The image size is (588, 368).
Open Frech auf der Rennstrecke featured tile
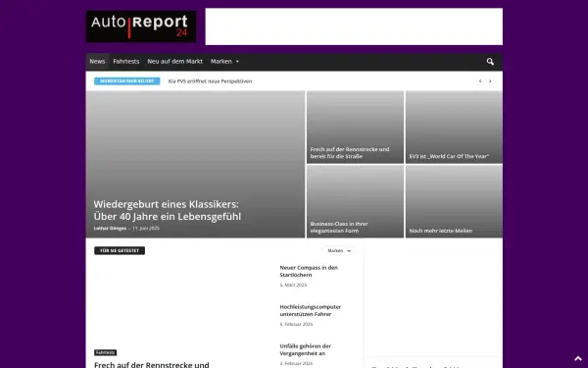click(355, 127)
